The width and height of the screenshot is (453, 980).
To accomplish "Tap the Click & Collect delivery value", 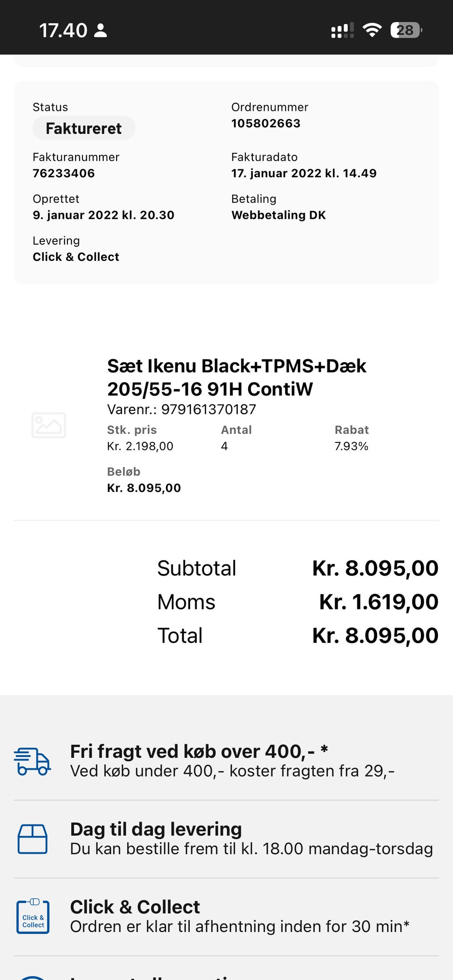I will click(76, 257).
